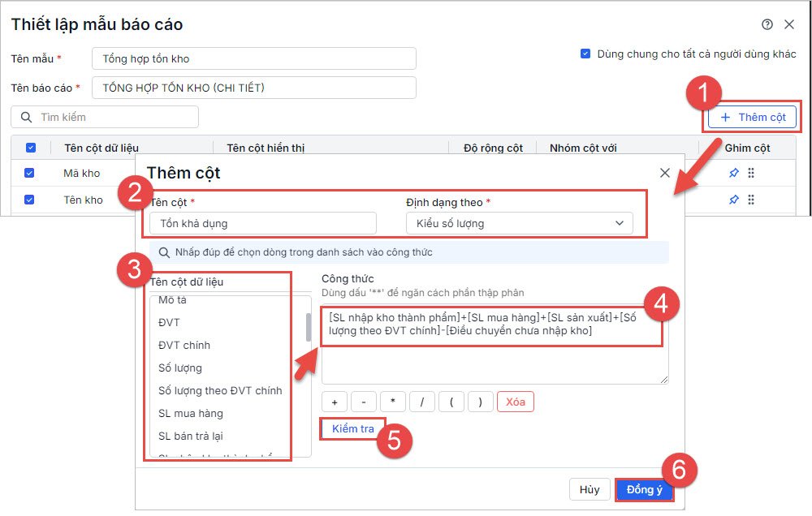Close the Thêm cột dialog
Viewport: 812px width, 516px height.
665,173
